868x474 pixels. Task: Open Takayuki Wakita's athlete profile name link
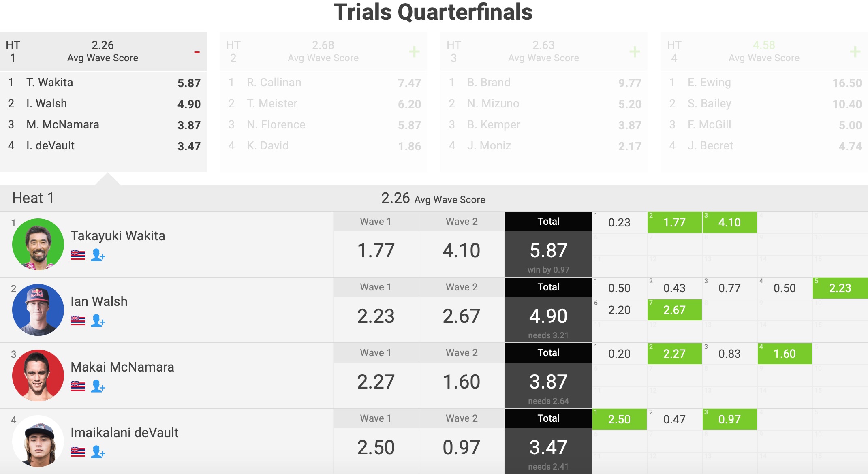coord(118,236)
